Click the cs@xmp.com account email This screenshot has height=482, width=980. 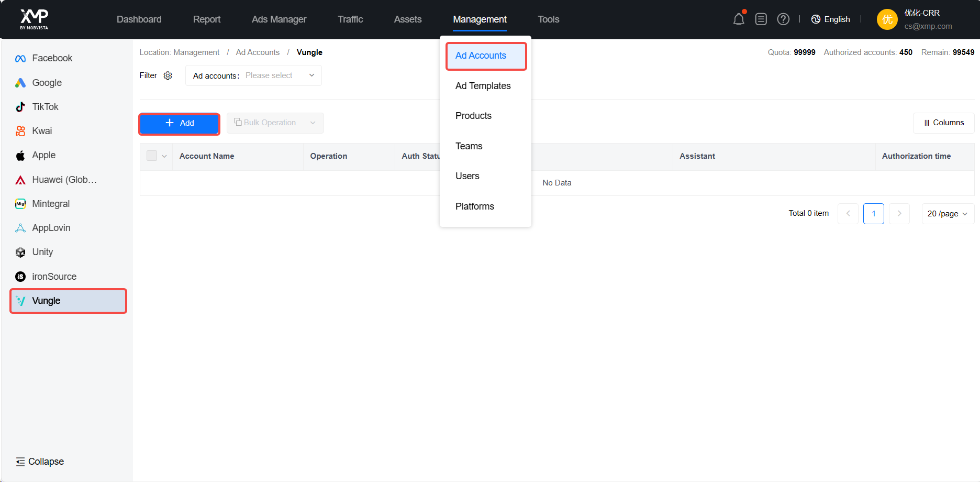click(928, 26)
